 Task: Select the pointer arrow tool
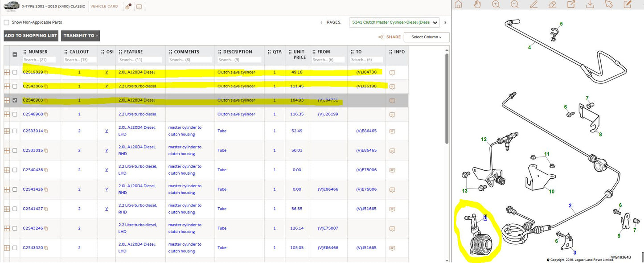tap(609, 4)
